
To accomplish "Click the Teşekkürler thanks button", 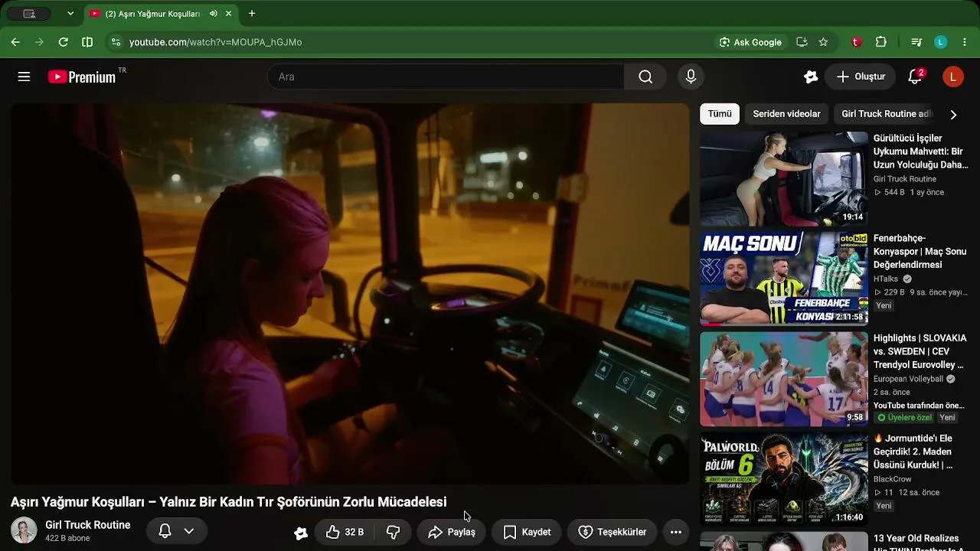I will tap(612, 532).
